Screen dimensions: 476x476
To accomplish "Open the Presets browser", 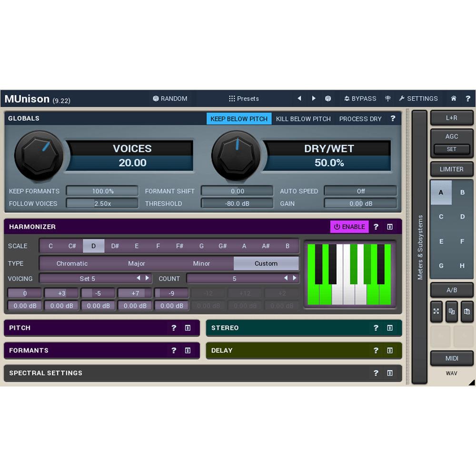I will click(243, 99).
